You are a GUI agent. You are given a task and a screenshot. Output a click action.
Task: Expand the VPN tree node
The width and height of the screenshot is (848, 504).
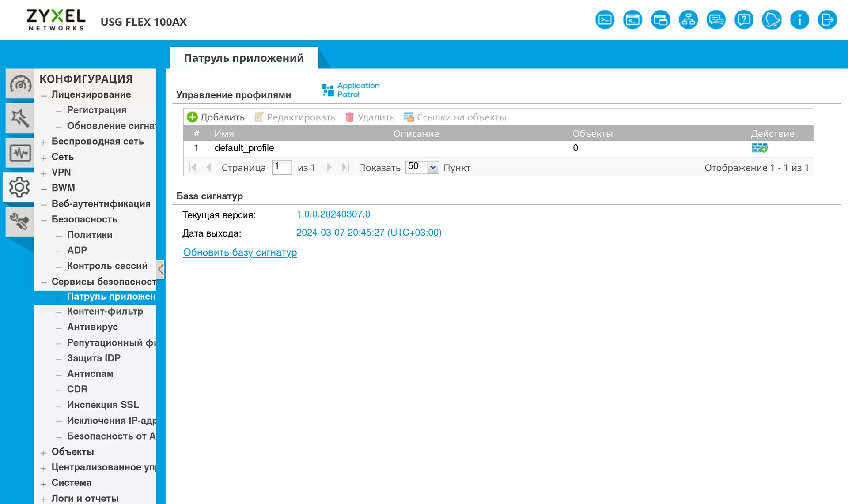44,173
